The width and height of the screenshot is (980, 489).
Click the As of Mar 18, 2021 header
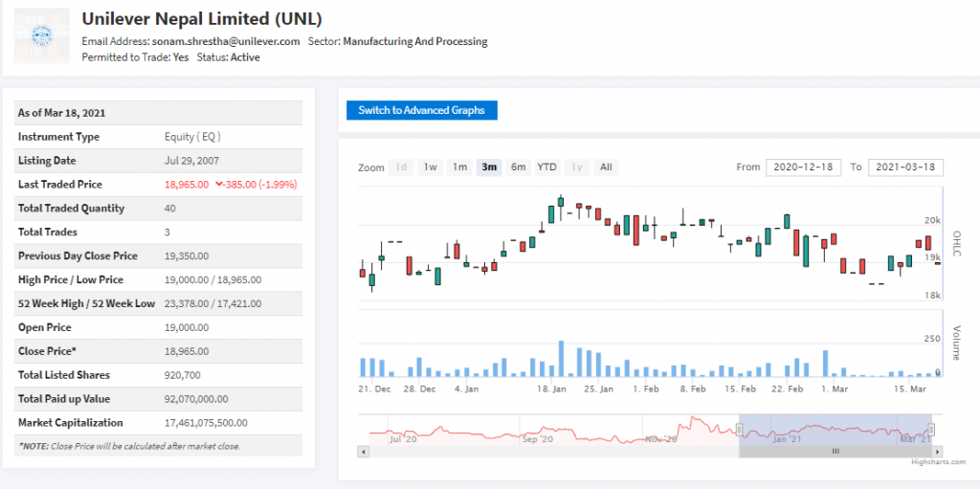click(x=159, y=113)
